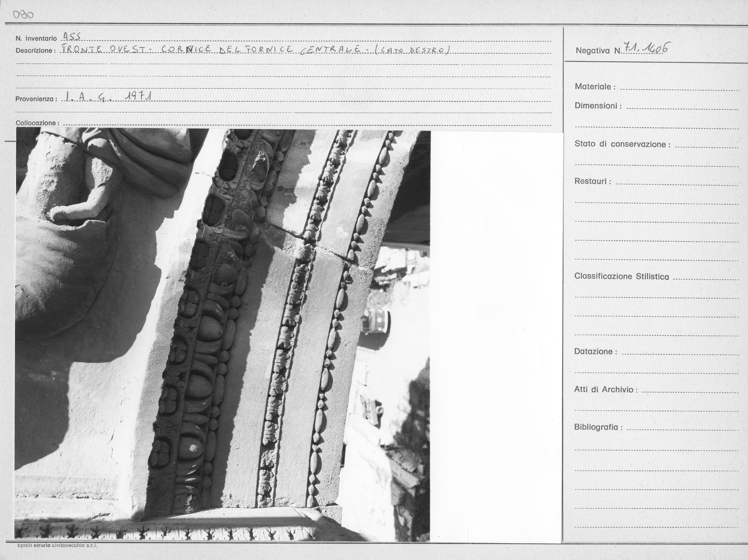The width and height of the screenshot is (748, 560).
Task: Click the 'Atti di Archivio :' label
Action: pyautogui.click(x=605, y=389)
